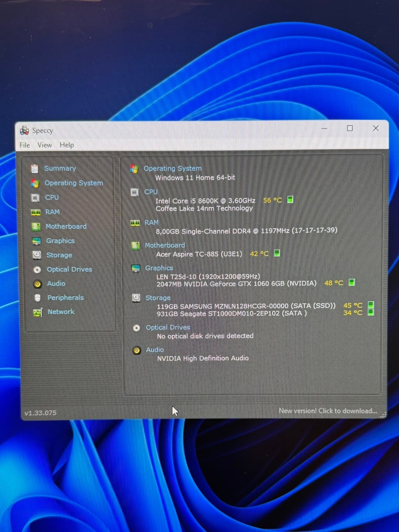Image resolution: width=399 pixels, height=532 pixels.
Task: Click the Graphics monitor icon in summary panel
Action: point(136,268)
